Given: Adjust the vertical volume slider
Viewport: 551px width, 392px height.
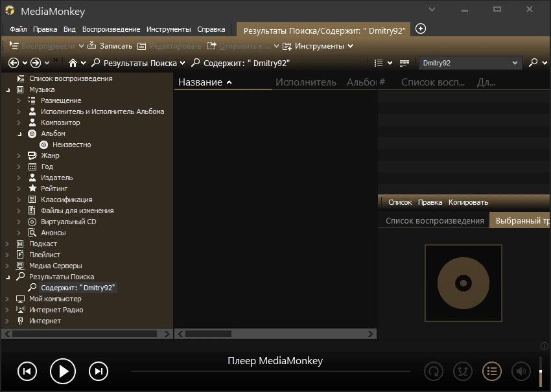Looking at the screenshot, I should 541,371.
